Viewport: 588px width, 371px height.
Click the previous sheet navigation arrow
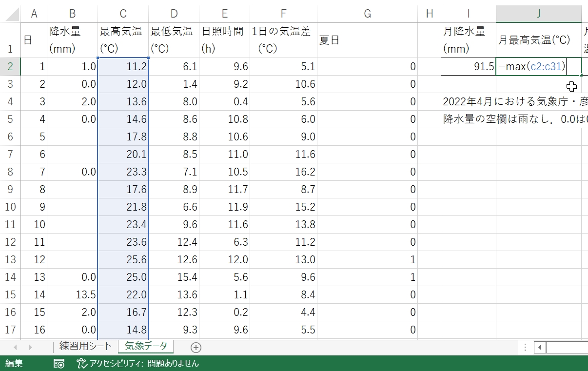click(x=15, y=347)
